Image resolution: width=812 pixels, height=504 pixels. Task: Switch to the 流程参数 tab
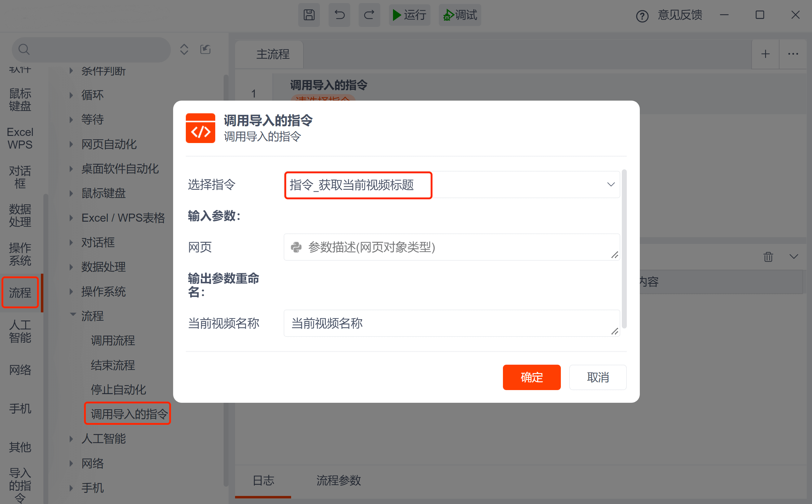(338, 480)
